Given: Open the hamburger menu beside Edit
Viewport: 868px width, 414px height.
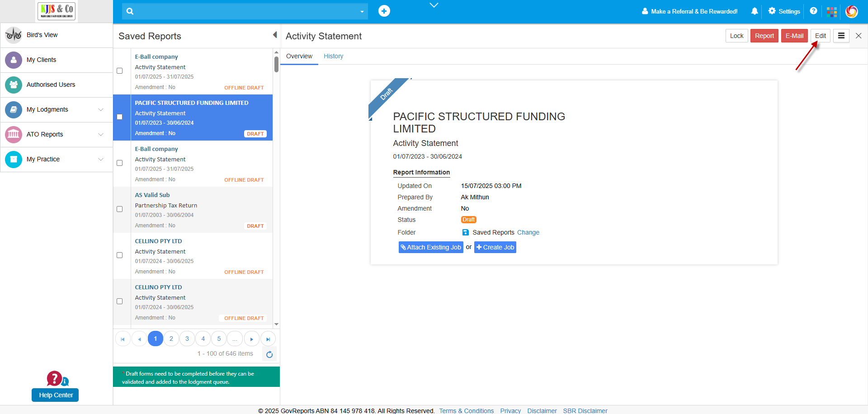Looking at the screenshot, I should (841, 36).
